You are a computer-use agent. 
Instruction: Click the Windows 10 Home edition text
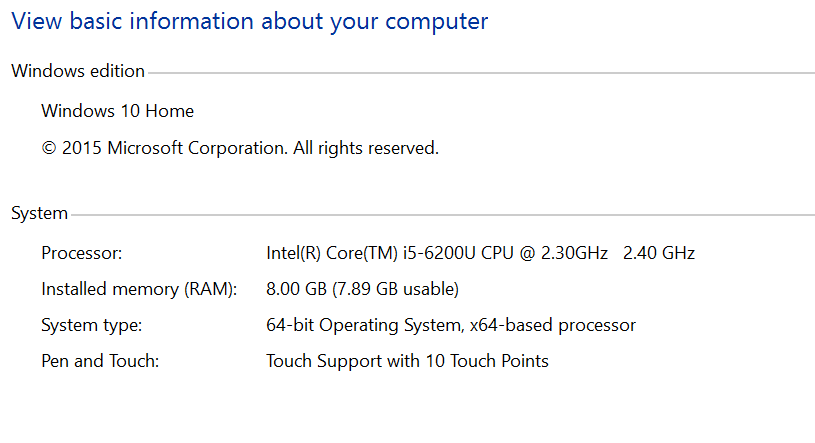(117, 111)
